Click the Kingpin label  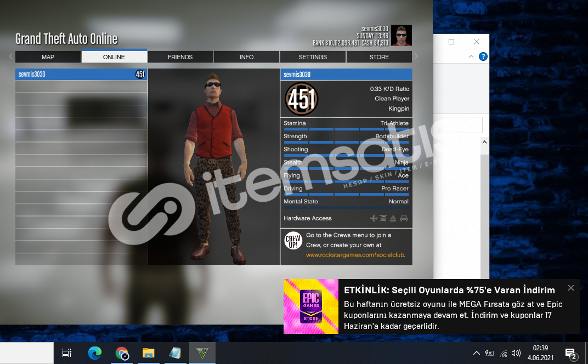click(399, 109)
